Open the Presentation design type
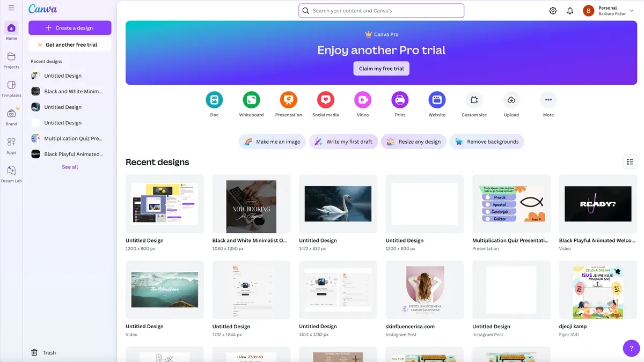The width and height of the screenshot is (644, 362). 288,99
